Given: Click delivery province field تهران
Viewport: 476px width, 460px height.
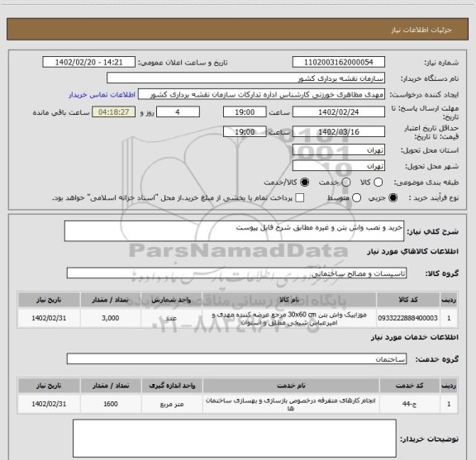Looking at the screenshot, I should tap(339, 150).
